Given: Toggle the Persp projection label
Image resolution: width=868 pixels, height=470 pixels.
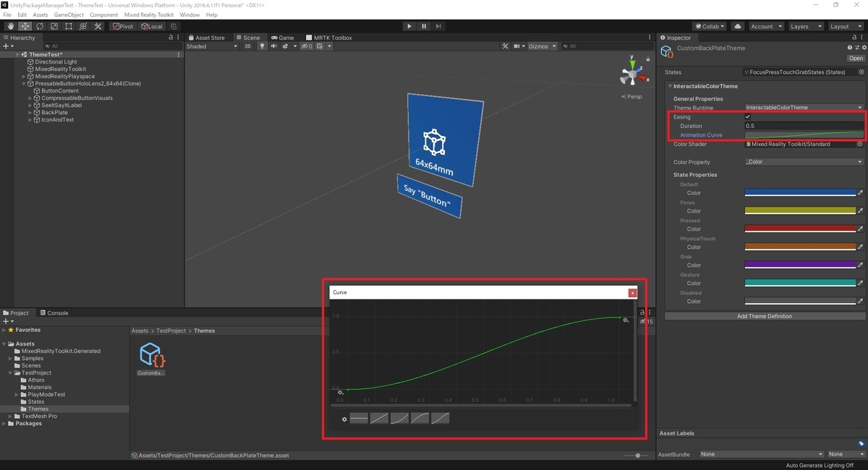Looking at the screenshot, I should point(631,96).
